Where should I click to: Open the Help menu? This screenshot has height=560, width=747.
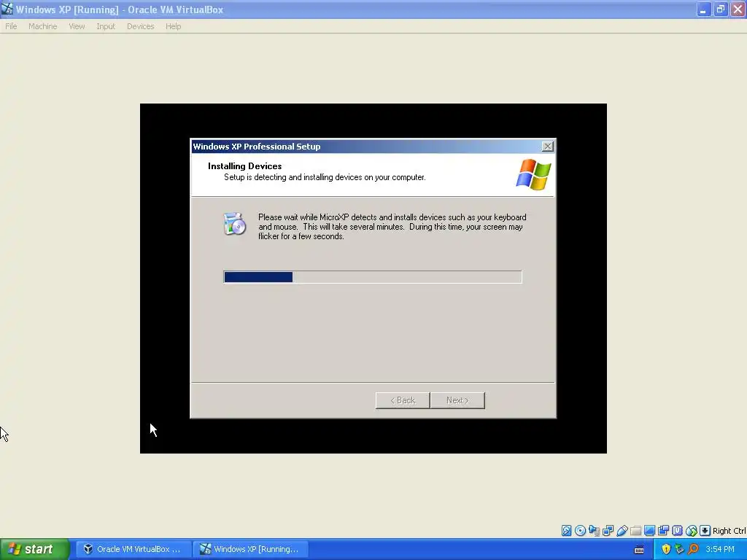174,26
